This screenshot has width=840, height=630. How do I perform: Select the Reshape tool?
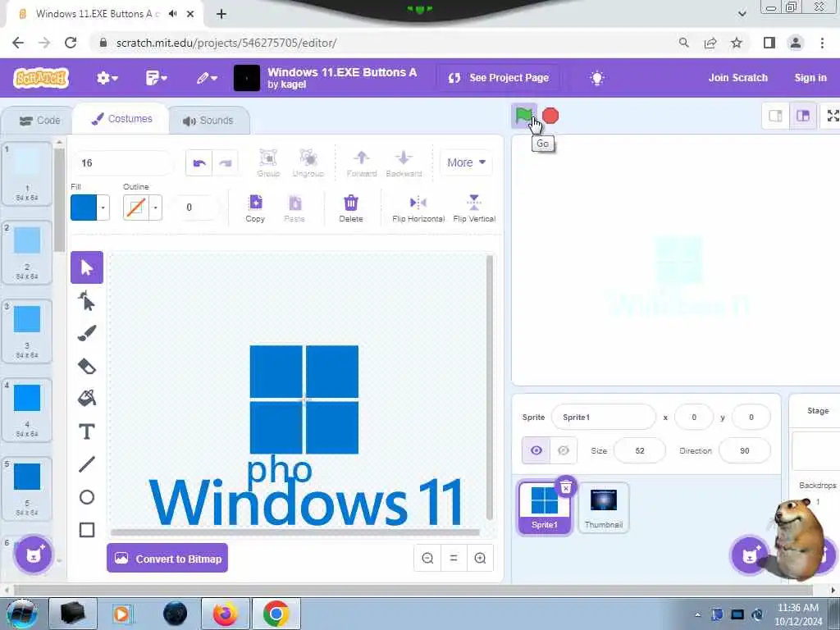pos(87,301)
